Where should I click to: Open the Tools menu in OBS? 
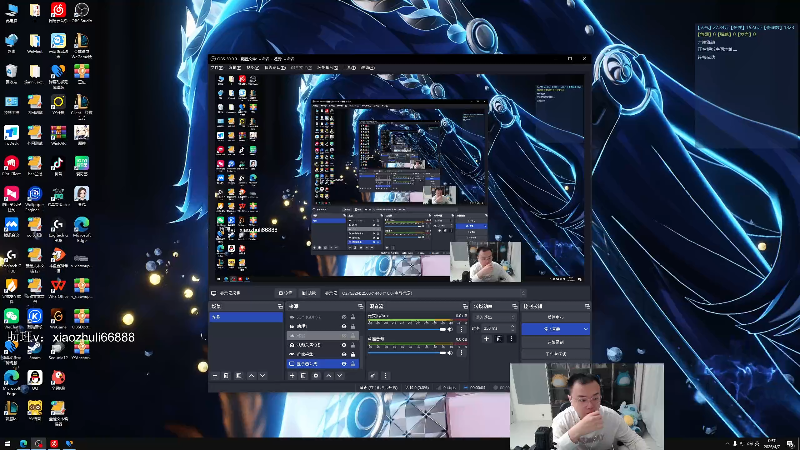352,68
